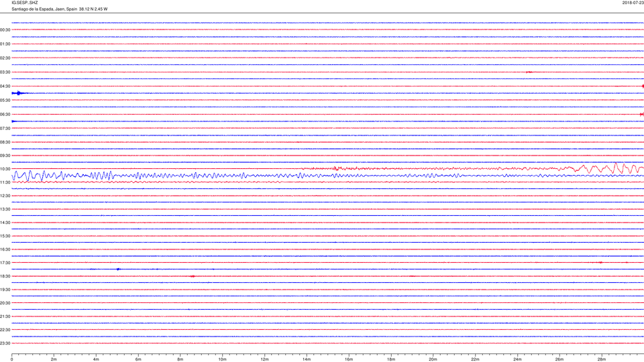This screenshot has width=644, height=362.
Task: Select the 07:30 time label
Action: pos(5,129)
